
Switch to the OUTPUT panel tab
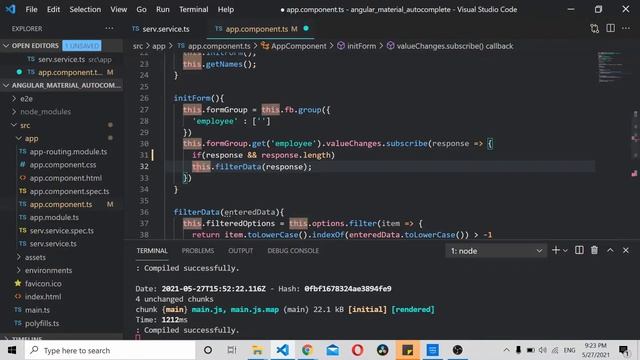[240, 251]
